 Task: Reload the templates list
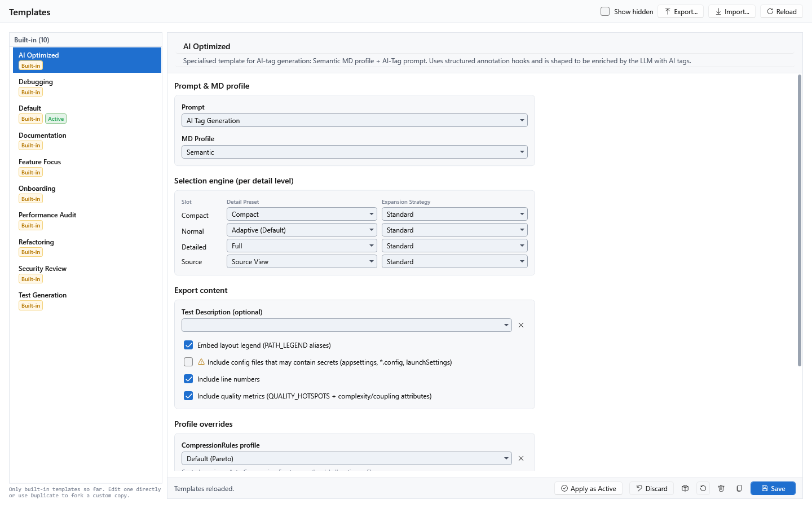coord(782,11)
